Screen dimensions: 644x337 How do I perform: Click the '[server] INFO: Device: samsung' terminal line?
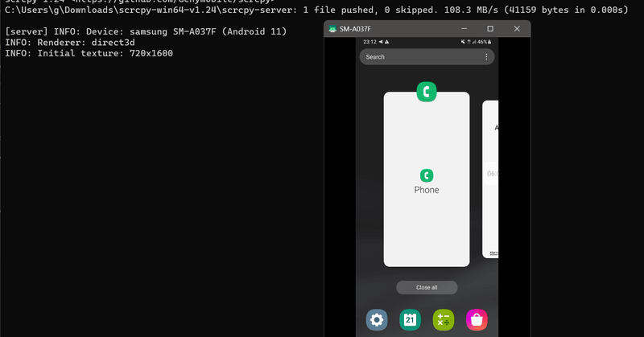coord(146,31)
